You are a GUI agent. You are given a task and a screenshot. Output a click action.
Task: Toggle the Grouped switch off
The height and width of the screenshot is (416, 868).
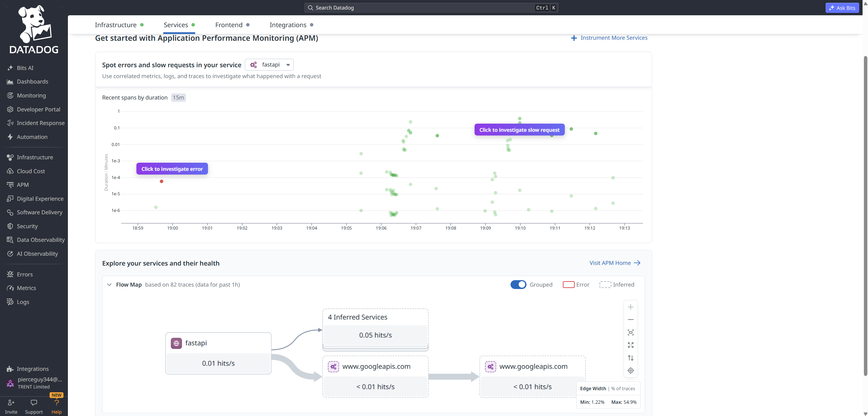[518, 285]
